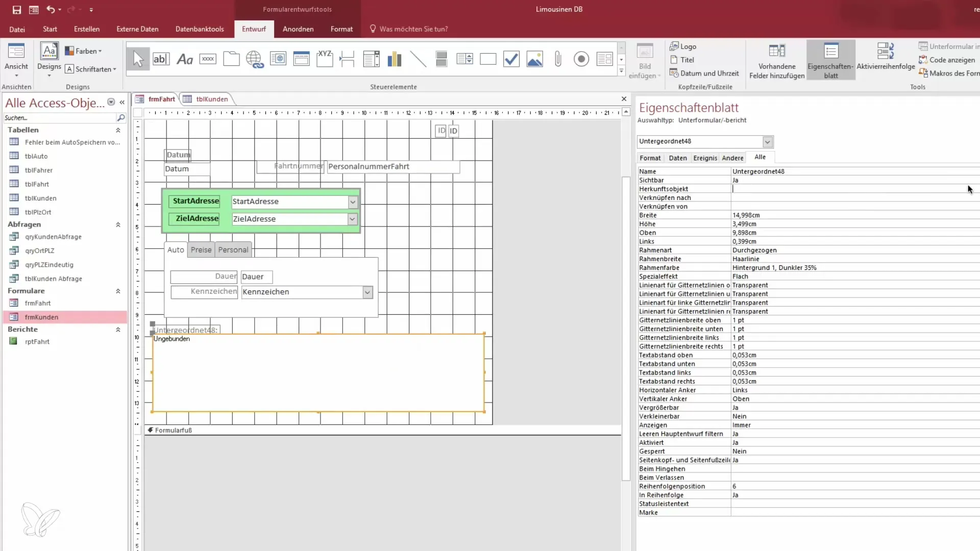Click the Suchen box in navigation pane
This screenshot has height=551, width=980.
60,118
